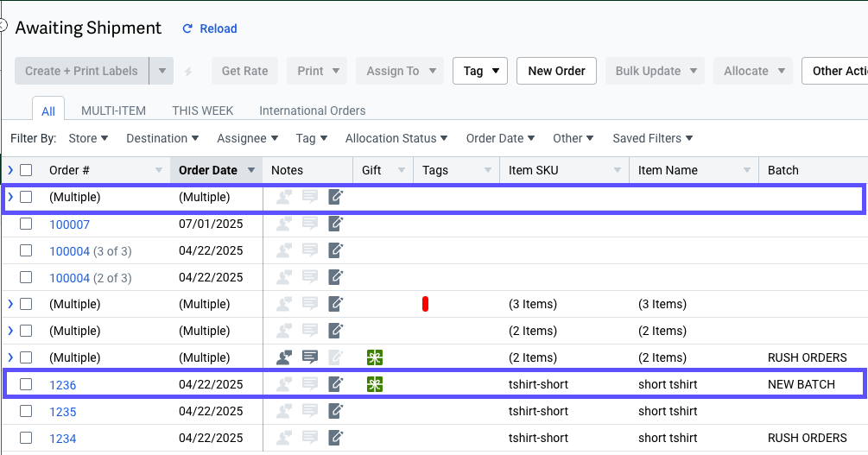
Task: Toggle the select-all checkbox in table header
Action: tap(26, 170)
